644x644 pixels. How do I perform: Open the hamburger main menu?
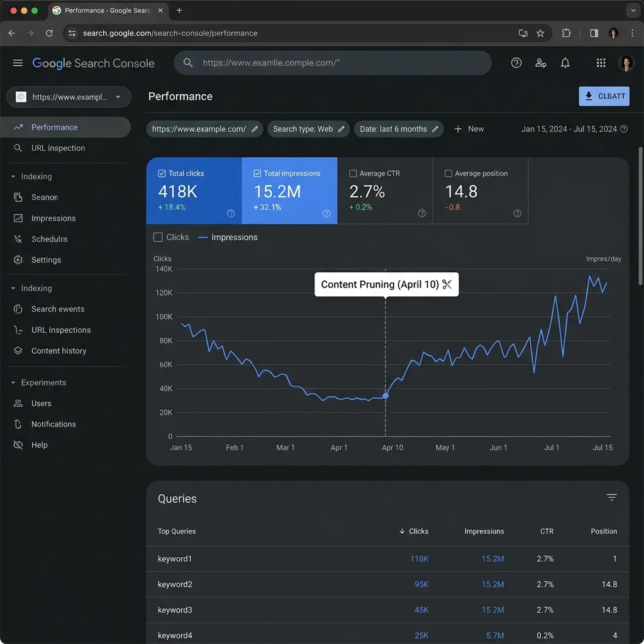(18, 63)
